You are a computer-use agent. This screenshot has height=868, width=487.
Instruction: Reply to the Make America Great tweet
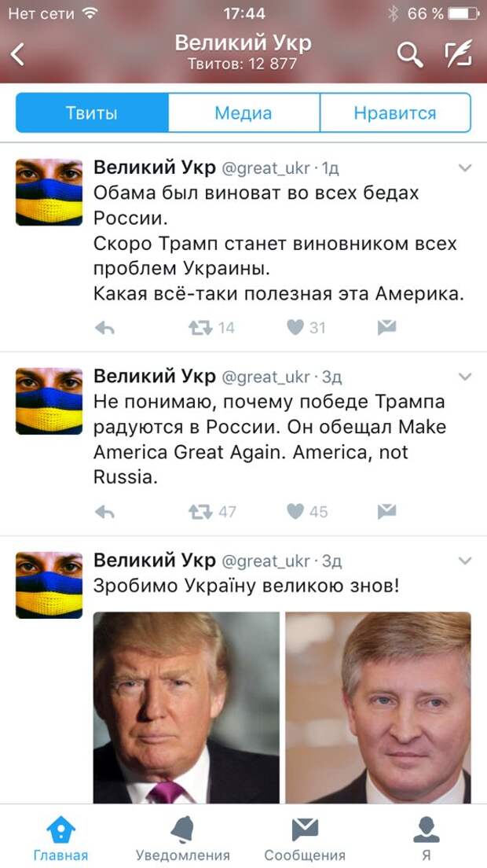point(104,512)
